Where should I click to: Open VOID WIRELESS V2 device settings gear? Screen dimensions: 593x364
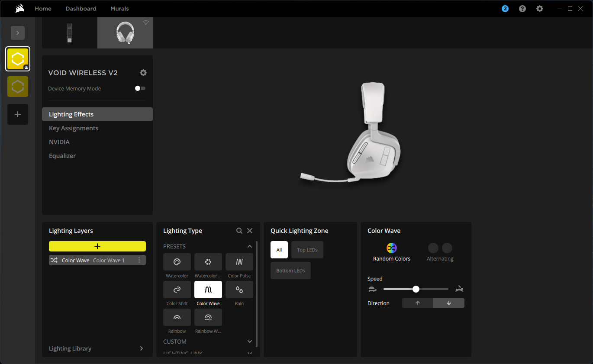pos(143,73)
